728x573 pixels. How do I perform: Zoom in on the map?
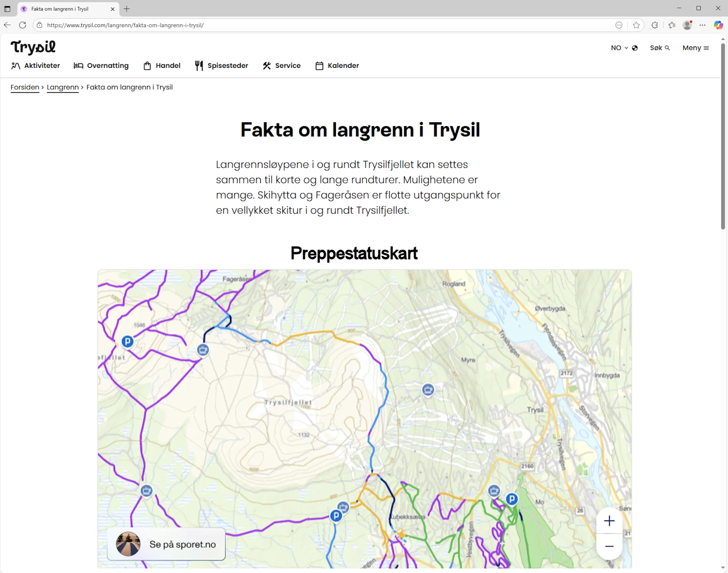(609, 521)
